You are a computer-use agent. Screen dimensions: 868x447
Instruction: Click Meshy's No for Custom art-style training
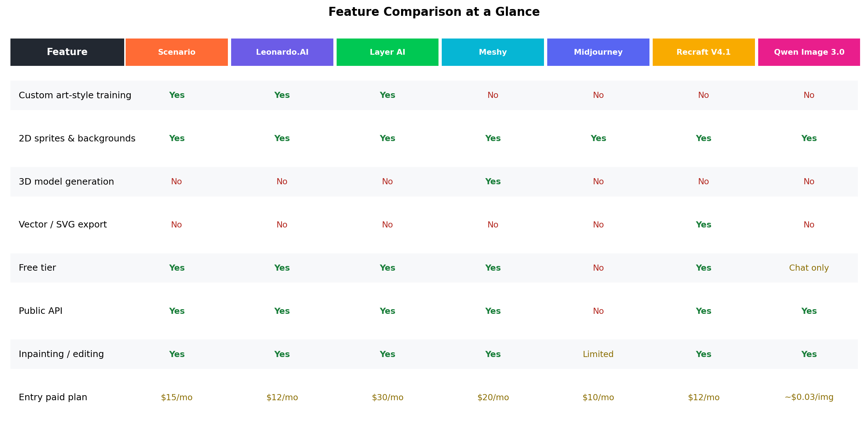pyautogui.click(x=493, y=95)
